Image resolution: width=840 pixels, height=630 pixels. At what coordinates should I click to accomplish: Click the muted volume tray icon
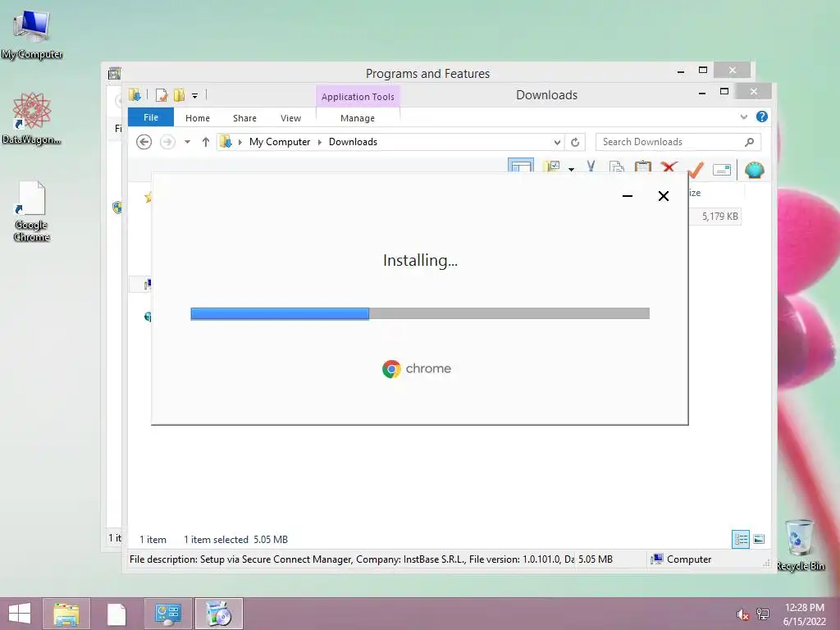pos(742,614)
